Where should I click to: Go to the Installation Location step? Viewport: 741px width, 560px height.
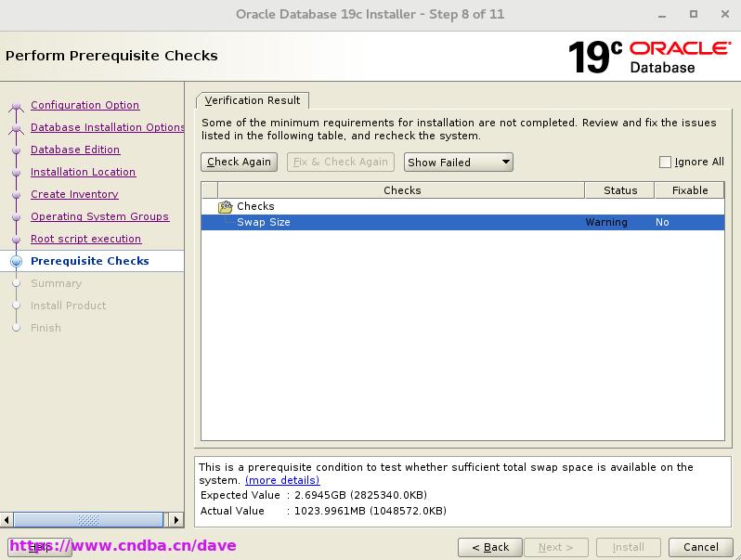click(84, 172)
